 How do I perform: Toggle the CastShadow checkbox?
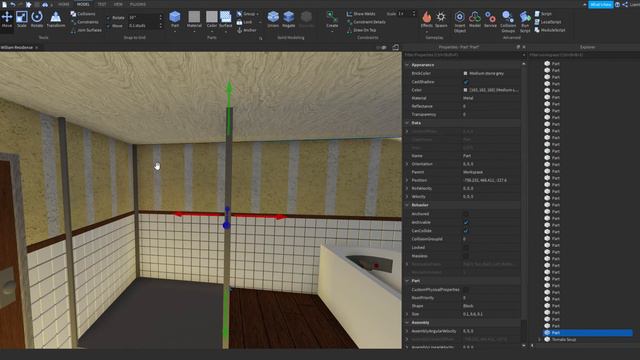[x=466, y=82]
